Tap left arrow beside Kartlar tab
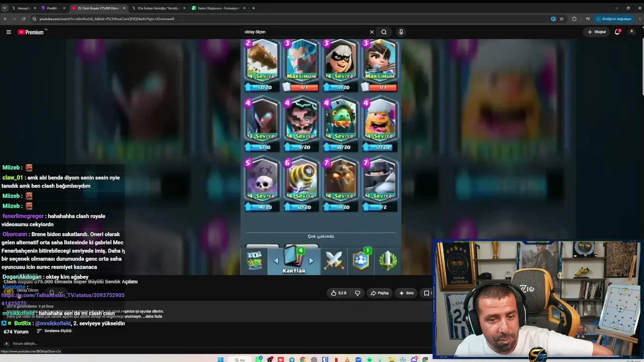 pos(276,261)
